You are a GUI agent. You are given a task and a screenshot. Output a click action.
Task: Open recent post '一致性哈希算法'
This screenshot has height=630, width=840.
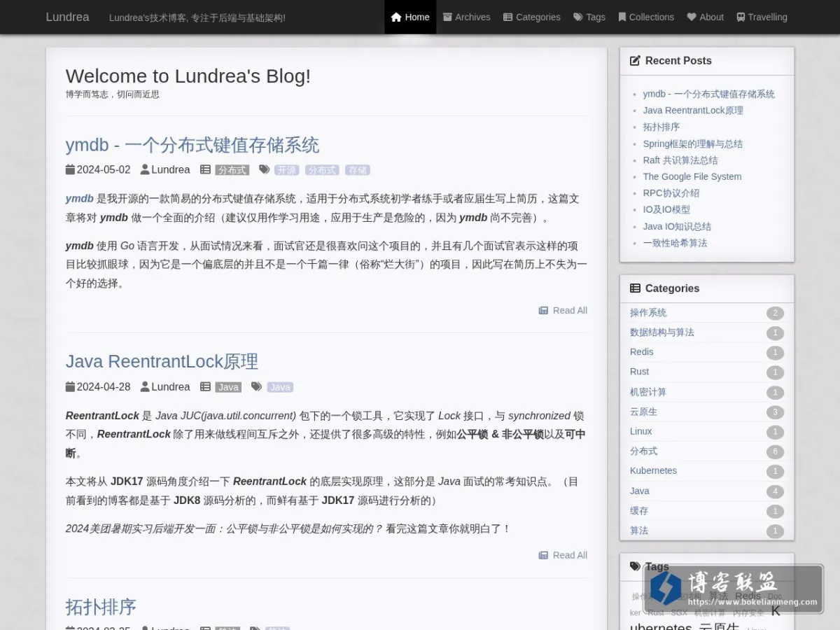click(x=675, y=243)
